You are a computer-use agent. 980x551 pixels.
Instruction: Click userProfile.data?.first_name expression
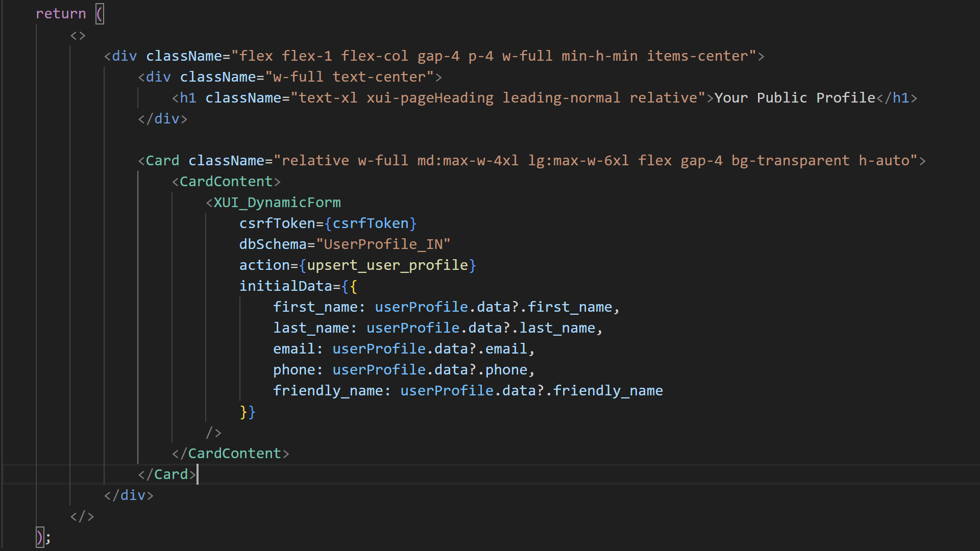point(494,307)
